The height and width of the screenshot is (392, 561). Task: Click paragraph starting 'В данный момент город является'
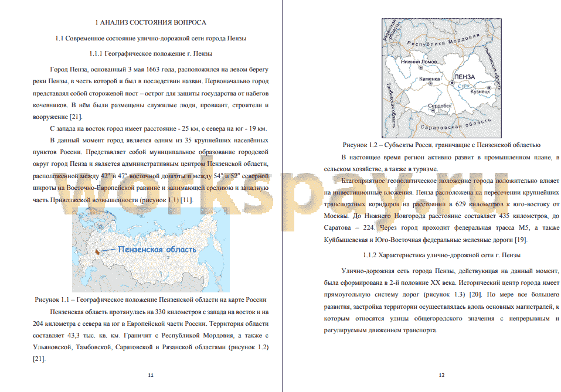151,170
